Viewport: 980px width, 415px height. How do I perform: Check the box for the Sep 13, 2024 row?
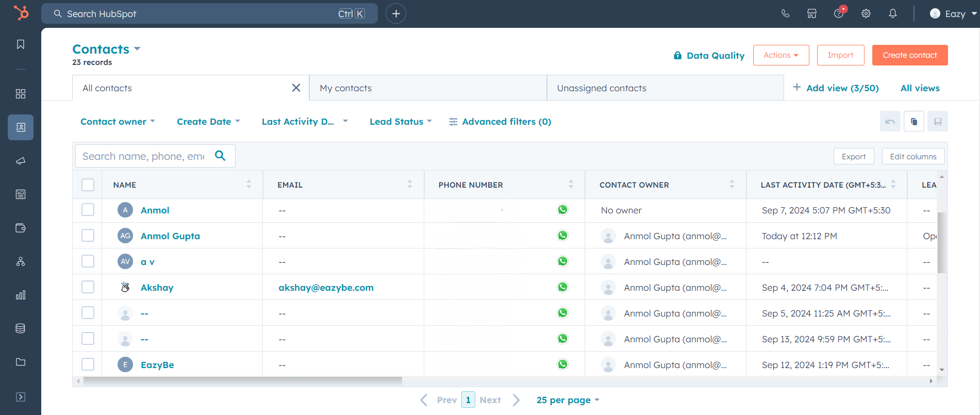88,339
